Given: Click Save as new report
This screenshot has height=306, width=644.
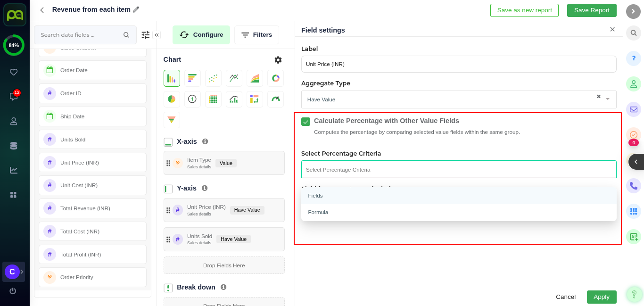Looking at the screenshot, I should click(x=524, y=10).
